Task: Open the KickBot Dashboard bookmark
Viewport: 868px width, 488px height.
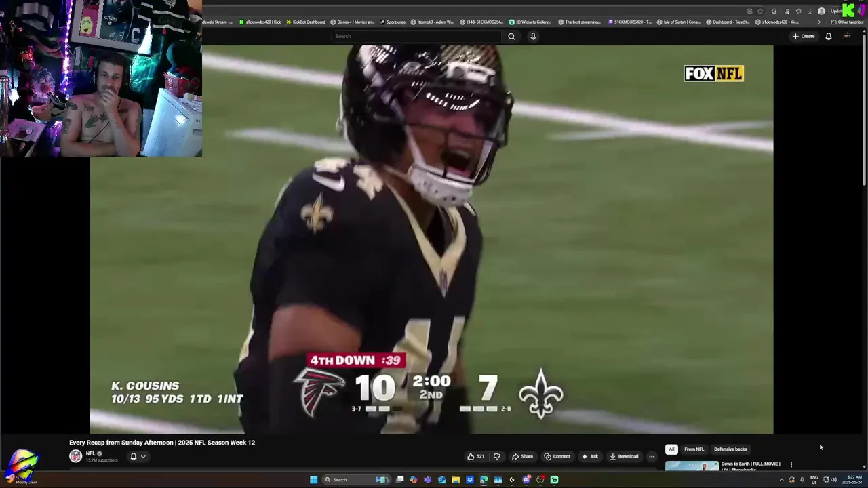Action: pyautogui.click(x=306, y=22)
